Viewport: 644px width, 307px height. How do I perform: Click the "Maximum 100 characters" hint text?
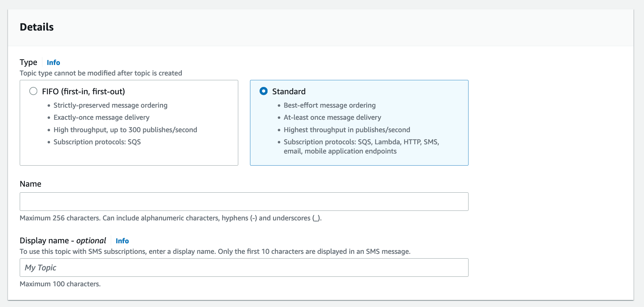(60, 284)
